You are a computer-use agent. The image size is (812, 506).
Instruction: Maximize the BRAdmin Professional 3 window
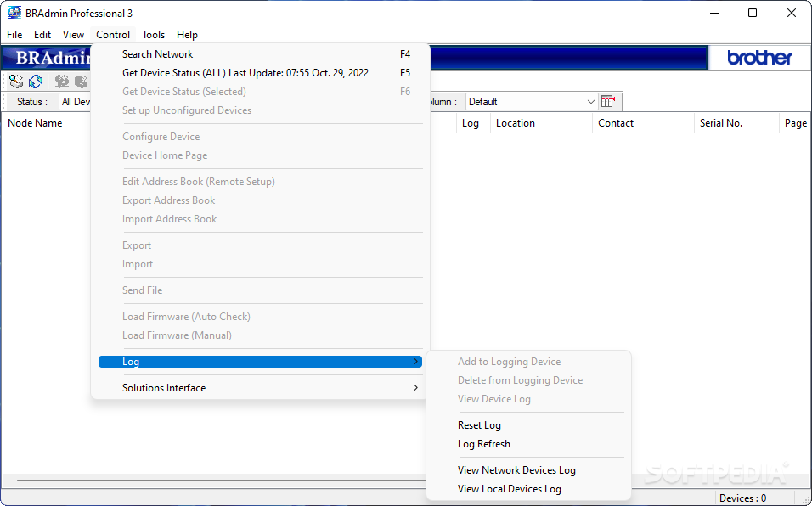click(x=753, y=13)
